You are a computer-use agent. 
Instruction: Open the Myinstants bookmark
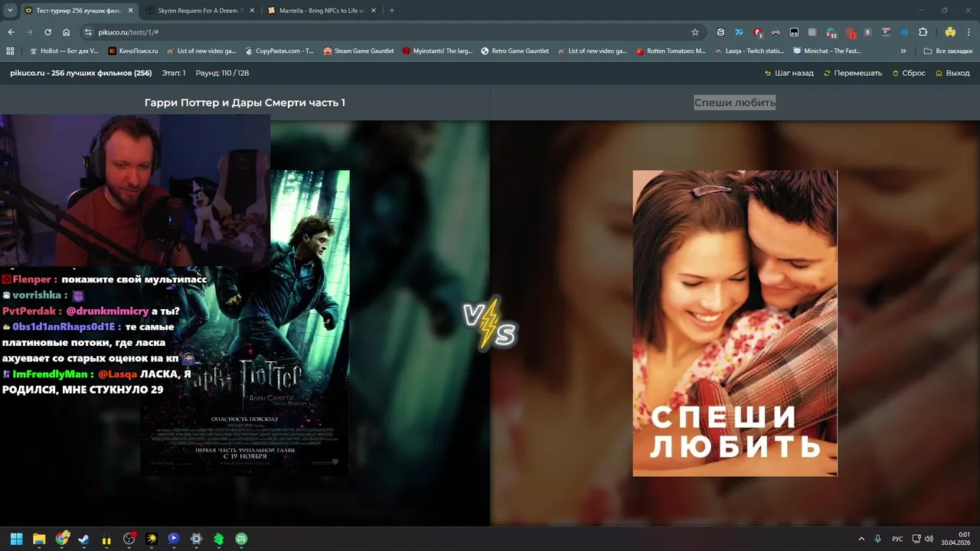coord(437,51)
